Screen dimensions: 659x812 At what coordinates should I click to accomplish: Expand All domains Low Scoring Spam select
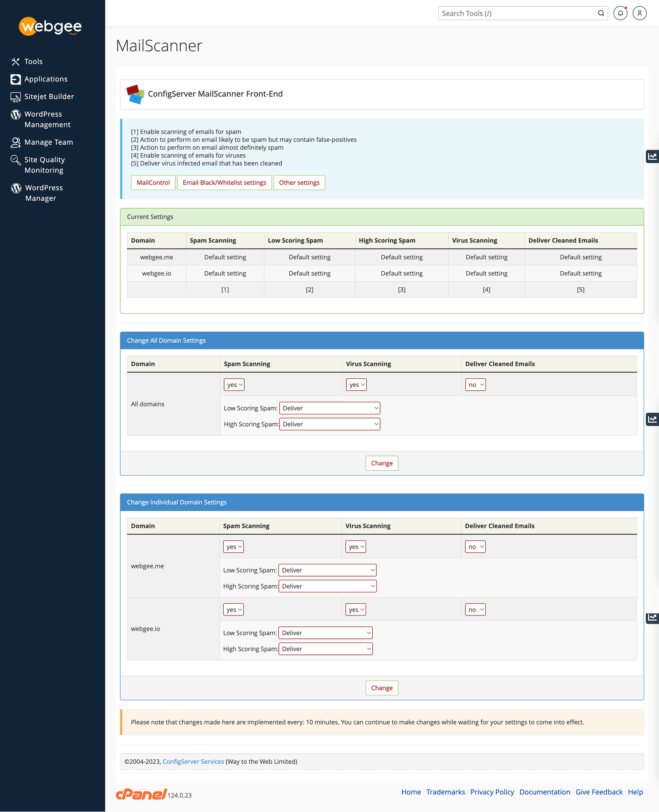330,408
